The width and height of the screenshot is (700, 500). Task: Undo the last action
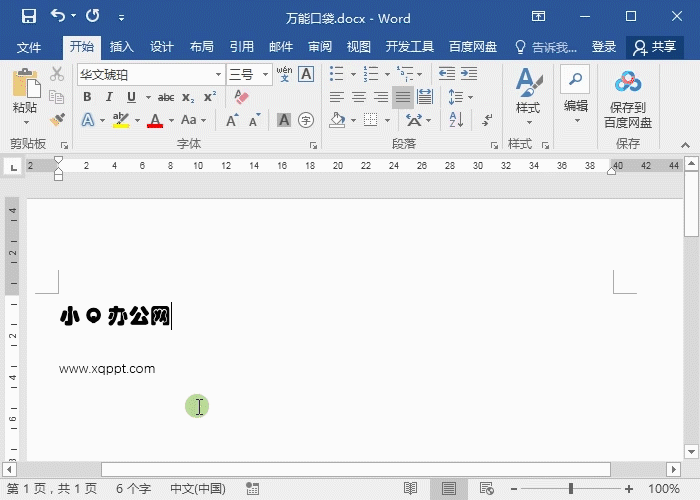pyautogui.click(x=58, y=16)
